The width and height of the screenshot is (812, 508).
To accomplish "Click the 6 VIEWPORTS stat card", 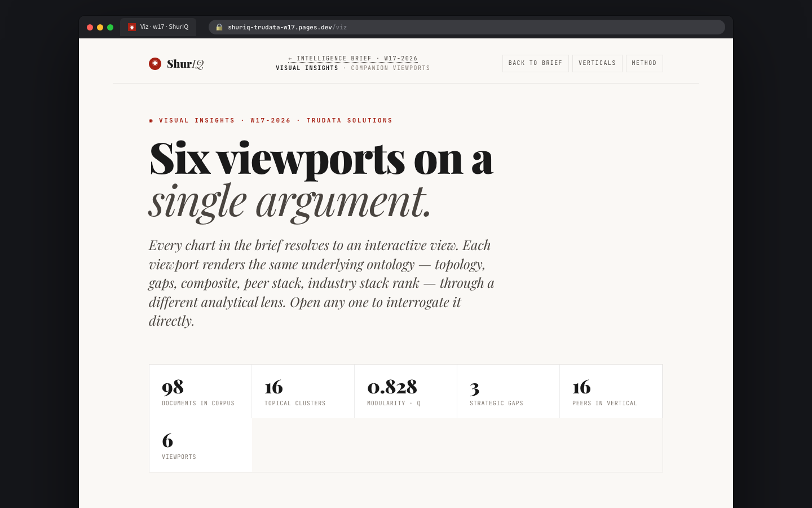I will tap(200, 445).
